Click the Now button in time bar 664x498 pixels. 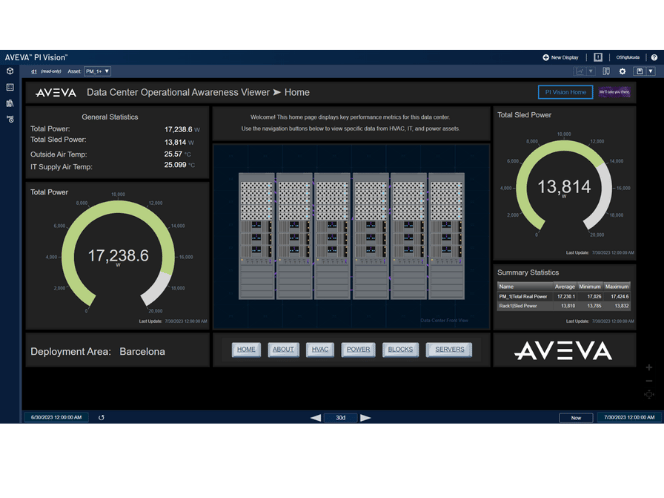pyautogui.click(x=576, y=418)
